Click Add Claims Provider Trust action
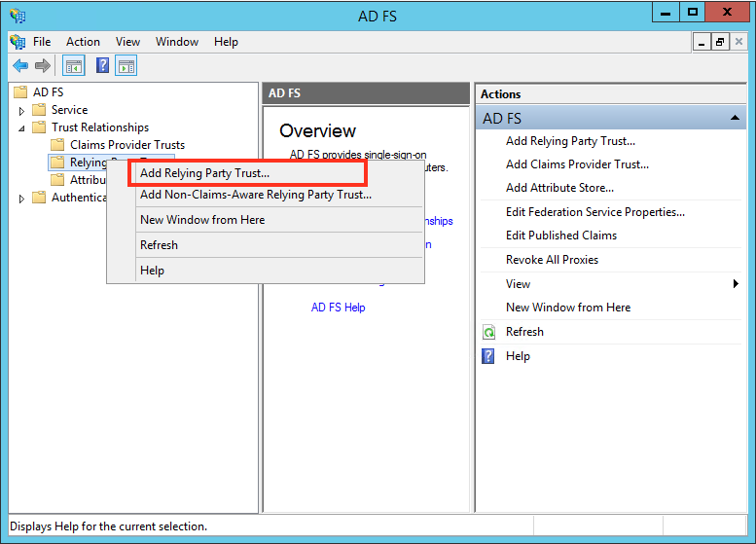756x544 pixels. tap(577, 164)
